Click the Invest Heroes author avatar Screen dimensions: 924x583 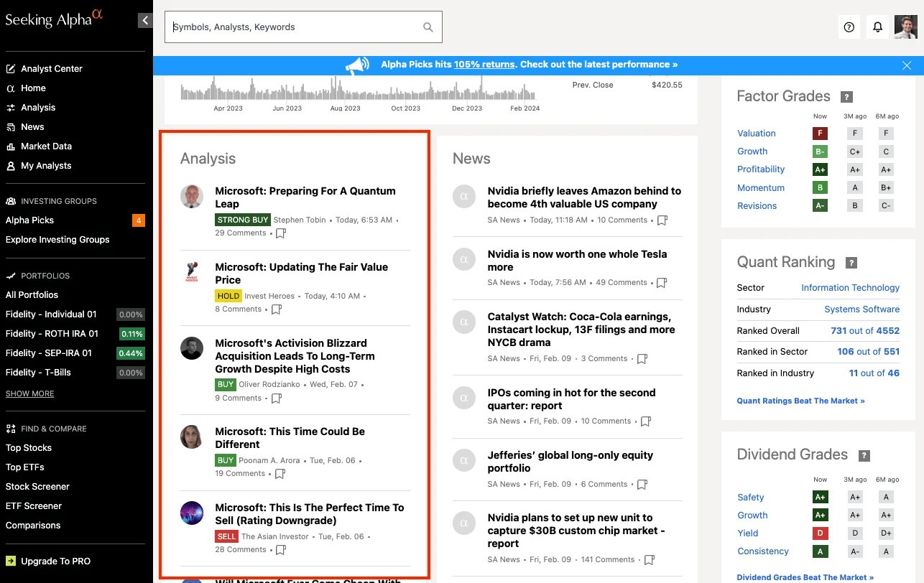pyautogui.click(x=192, y=273)
